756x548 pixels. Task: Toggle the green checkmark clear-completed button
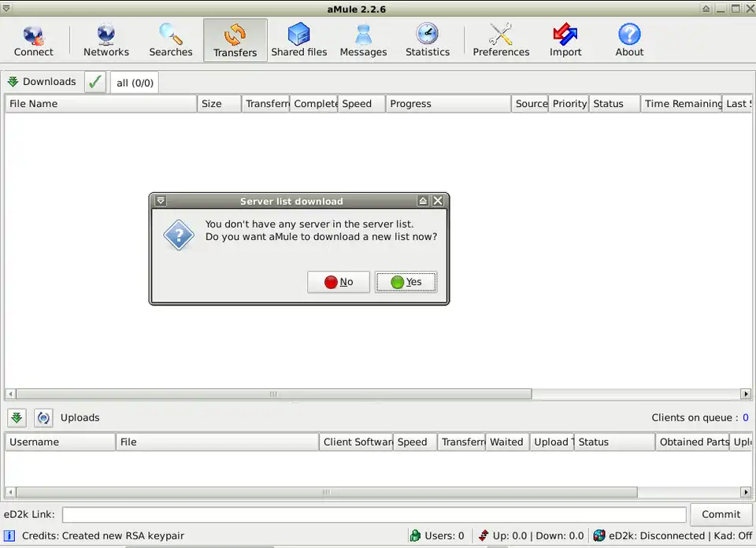point(94,82)
